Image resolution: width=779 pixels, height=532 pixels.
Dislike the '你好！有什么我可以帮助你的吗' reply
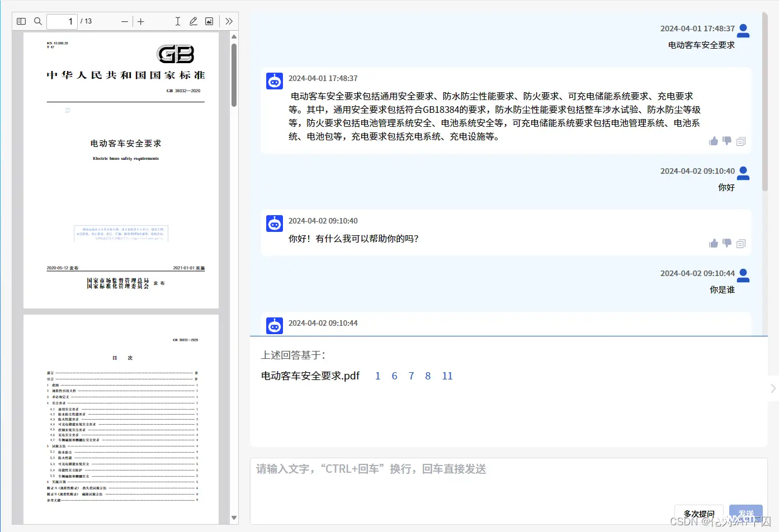[x=727, y=244]
